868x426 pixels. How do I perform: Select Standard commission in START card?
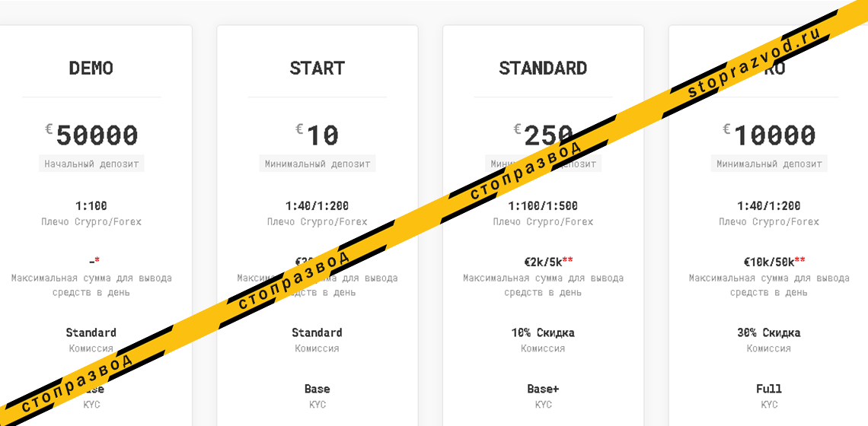[317, 332]
